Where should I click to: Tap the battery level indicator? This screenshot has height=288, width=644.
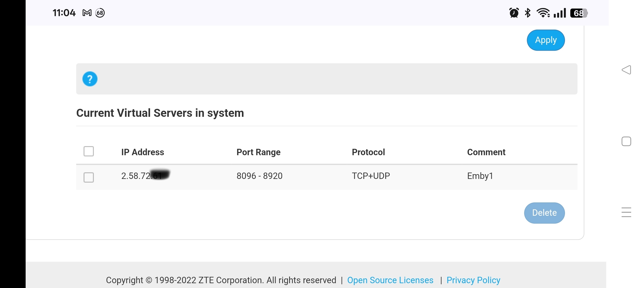pyautogui.click(x=579, y=13)
